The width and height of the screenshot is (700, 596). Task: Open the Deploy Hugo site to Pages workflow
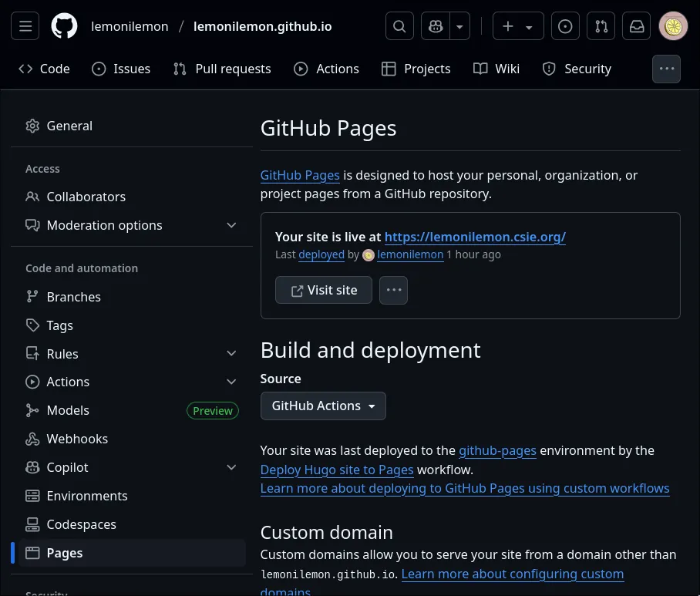pyautogui.click(x=337, y=470)
